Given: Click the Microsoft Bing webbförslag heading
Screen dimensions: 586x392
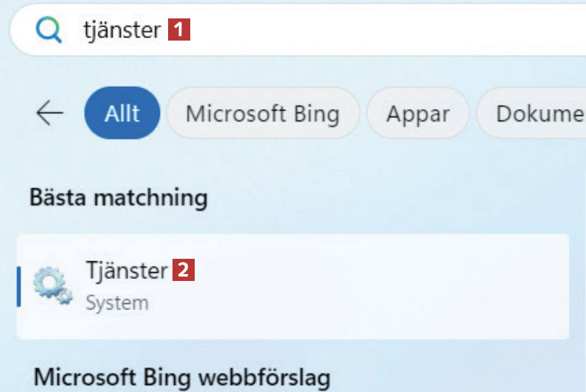Looking at the screenshot, I should coord(182,377).
